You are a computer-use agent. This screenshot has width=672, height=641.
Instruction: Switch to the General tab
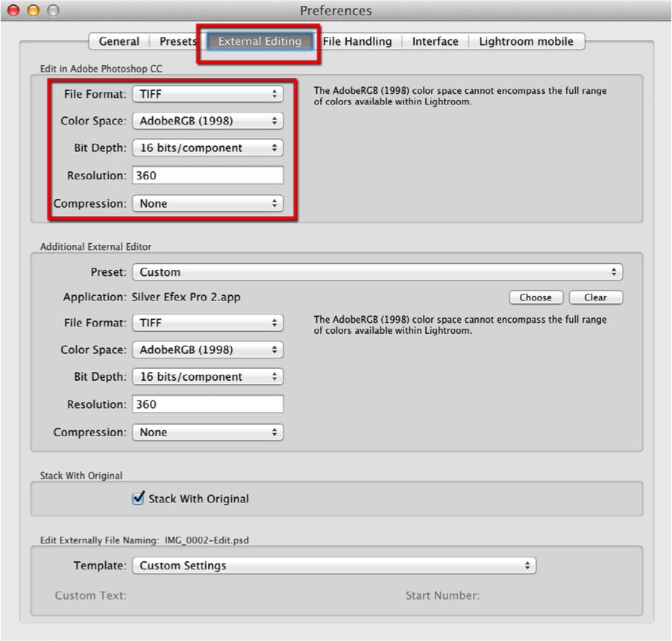tap(119, 42)
